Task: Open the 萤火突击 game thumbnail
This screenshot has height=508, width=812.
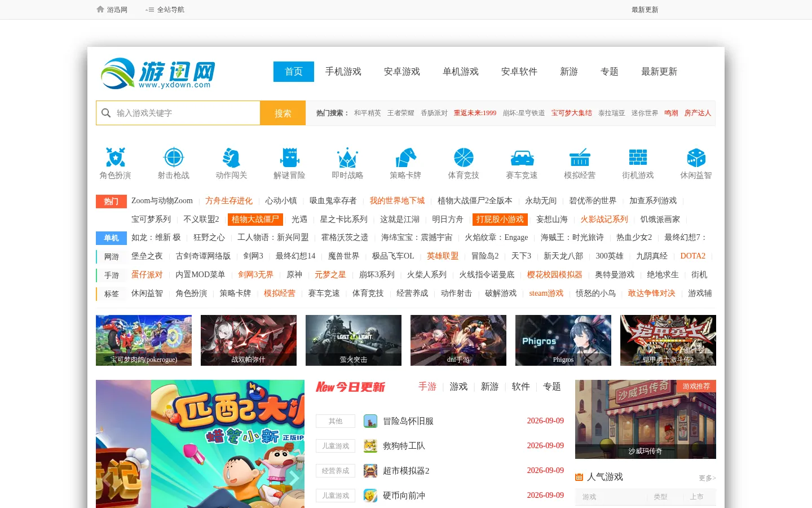Action: tap(354, 340)
